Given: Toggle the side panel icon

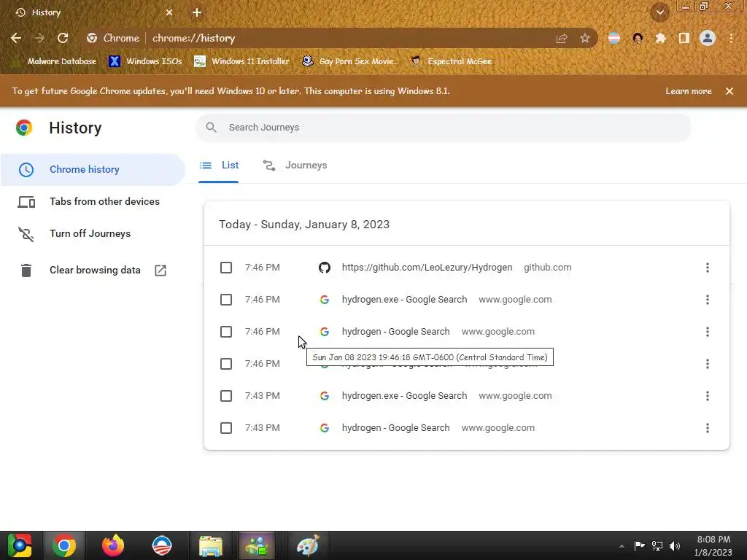Looking at the screenshot, I should (684, 38).
